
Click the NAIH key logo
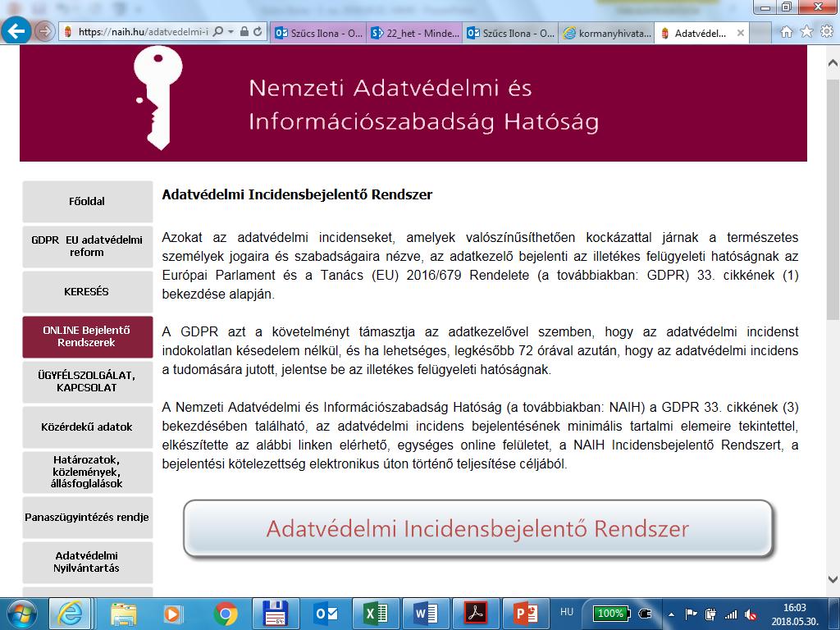coord(157,98)
